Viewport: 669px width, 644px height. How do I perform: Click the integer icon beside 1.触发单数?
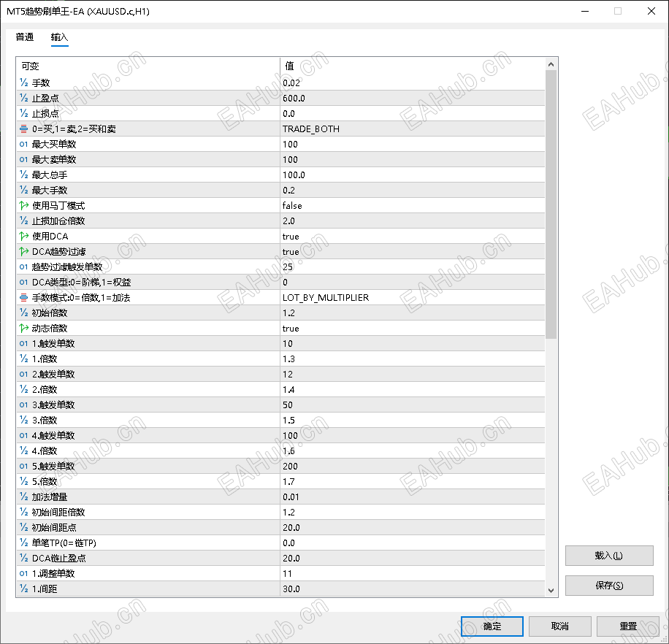(x=24, y=344)
